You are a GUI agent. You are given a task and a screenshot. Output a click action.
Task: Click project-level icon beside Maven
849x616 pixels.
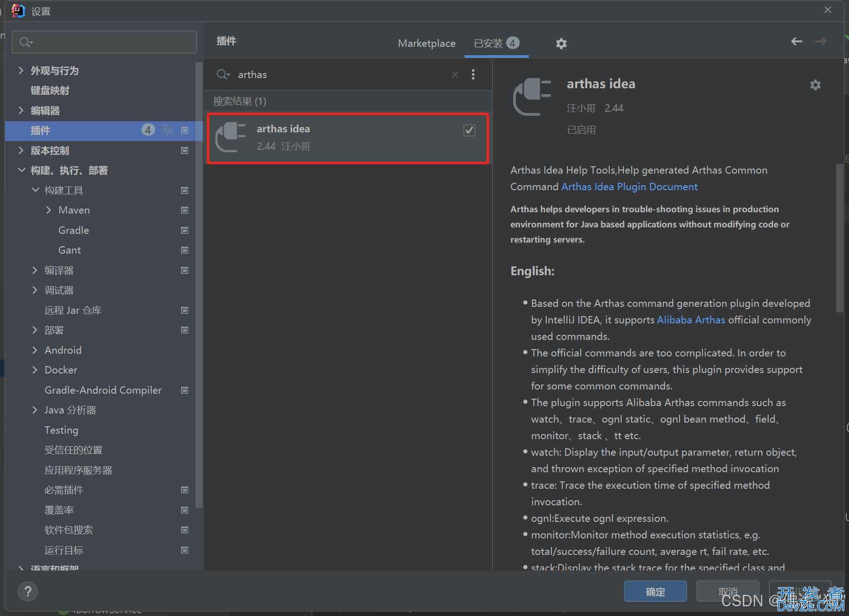185,210
